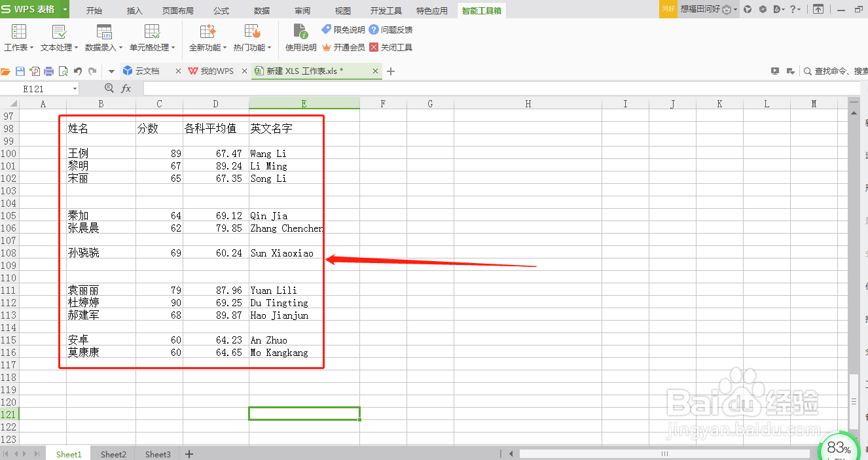
Task: Switch to the 特色应用 ribbon tab
Action: tap(432, 10)
